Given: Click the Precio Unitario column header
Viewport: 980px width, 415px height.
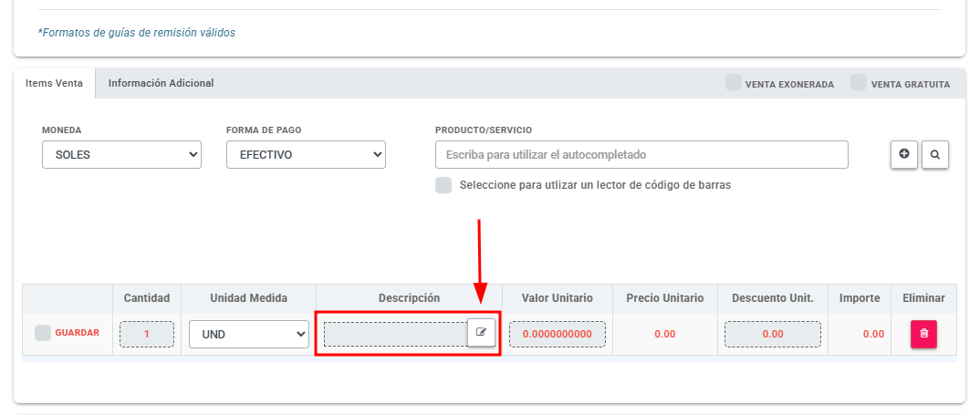Looking at the screenshot, I should coord(665,298).
